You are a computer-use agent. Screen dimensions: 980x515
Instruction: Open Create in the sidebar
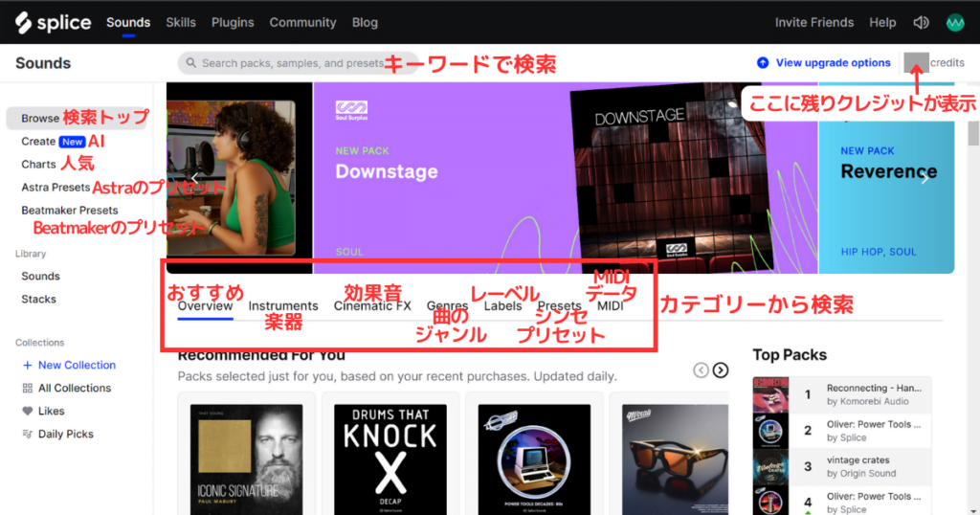38,142
